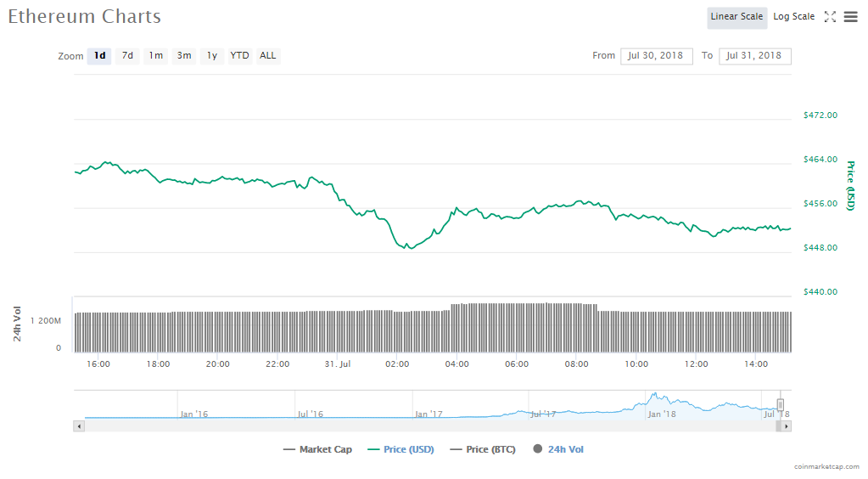This screenshot has width=868, height=479.
Task: Switch to Linear Scale
Action: pyautogui.click(x=736, y=17)
